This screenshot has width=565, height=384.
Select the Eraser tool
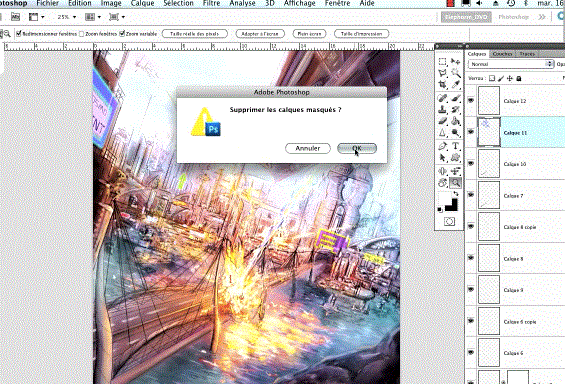point(442,121)
